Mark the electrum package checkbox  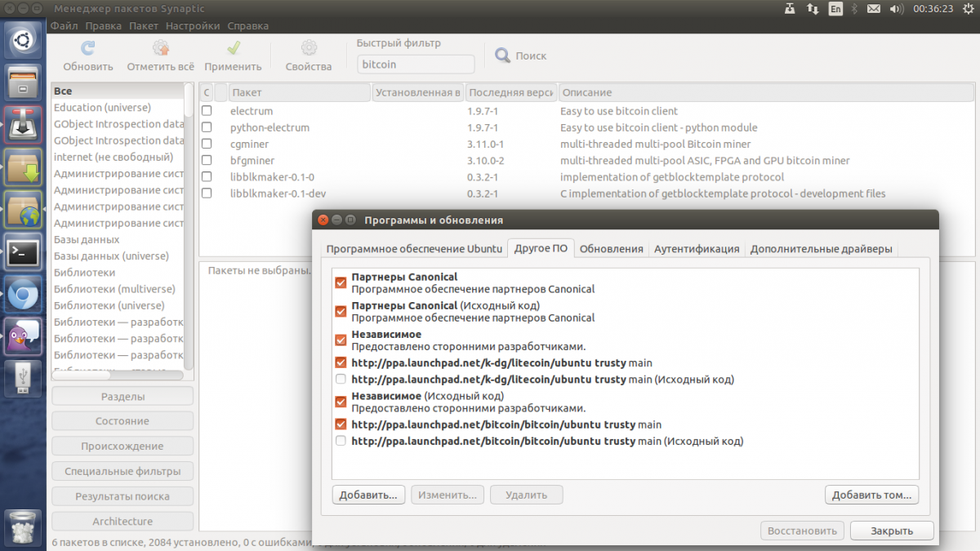(207, 111)
